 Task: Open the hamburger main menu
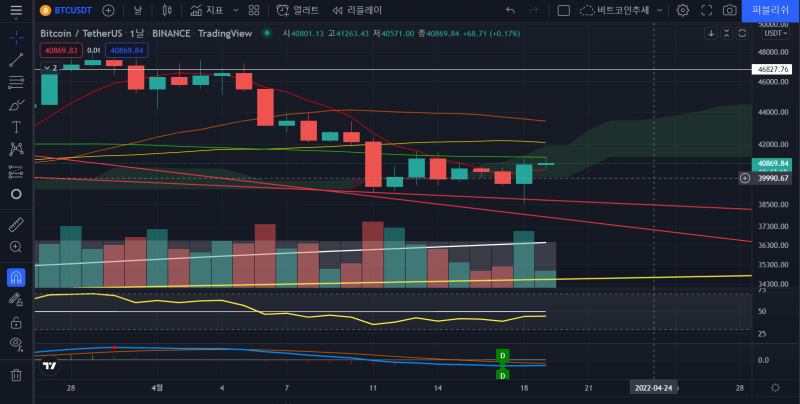tap(16, 11)
